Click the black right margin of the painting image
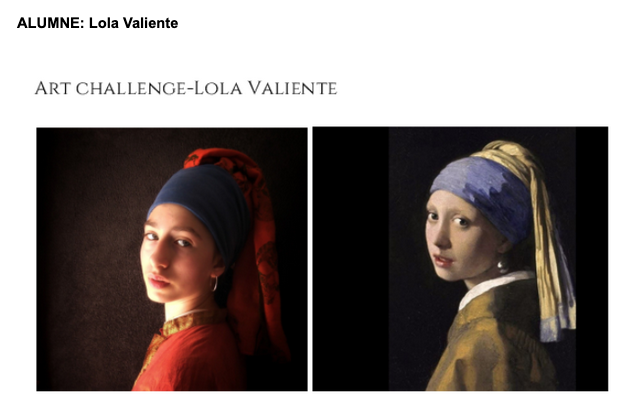 [592, 259]
